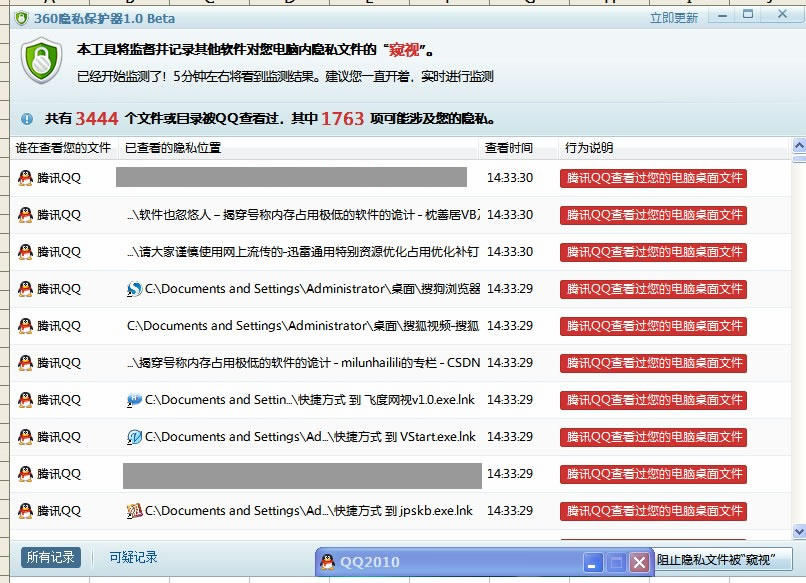Image resolution: width=806 pixels, height=583 pixels.
Task: Click the blue info icon beside 共有 3444
Action: point(27,119)
